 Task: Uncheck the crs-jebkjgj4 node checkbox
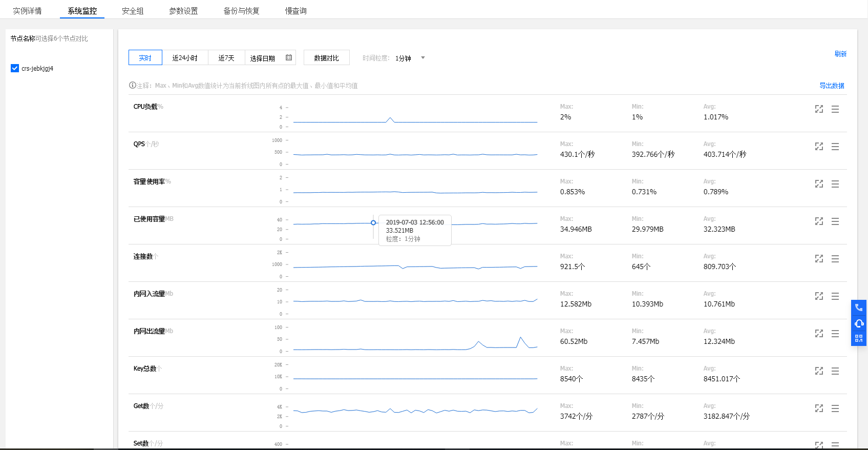[x=15, y=68]
